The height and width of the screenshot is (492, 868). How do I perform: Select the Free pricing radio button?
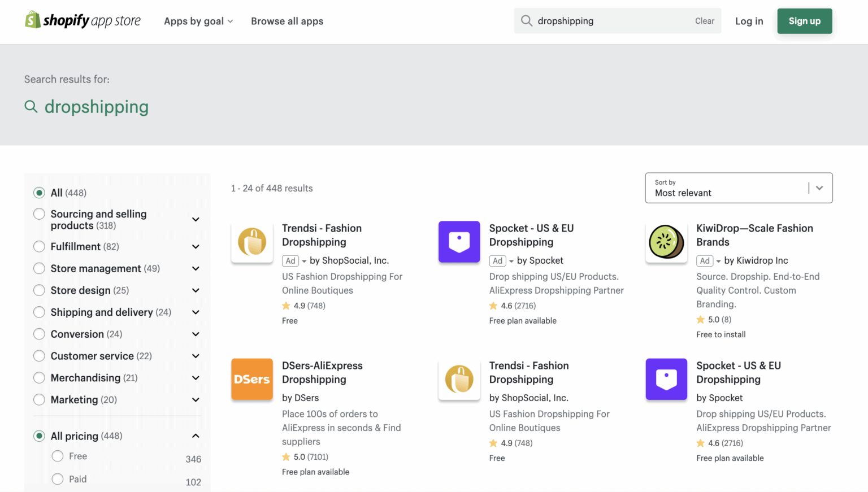(x=57, y=456)
